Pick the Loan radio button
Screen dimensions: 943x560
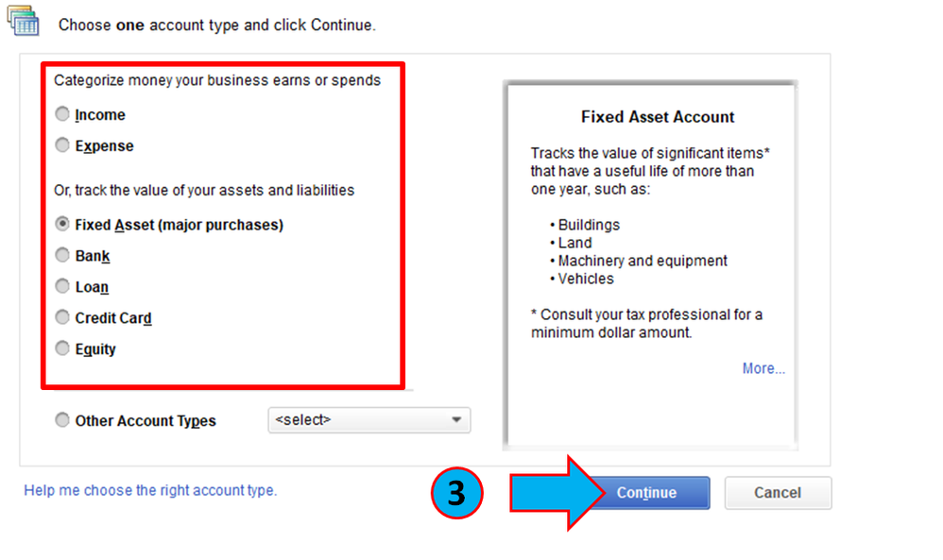(62, 287)
